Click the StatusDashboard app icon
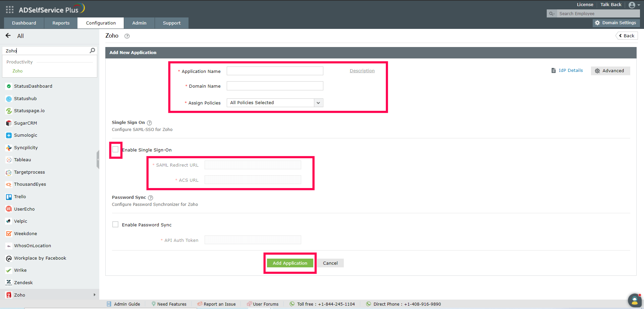 pos(9,86)
